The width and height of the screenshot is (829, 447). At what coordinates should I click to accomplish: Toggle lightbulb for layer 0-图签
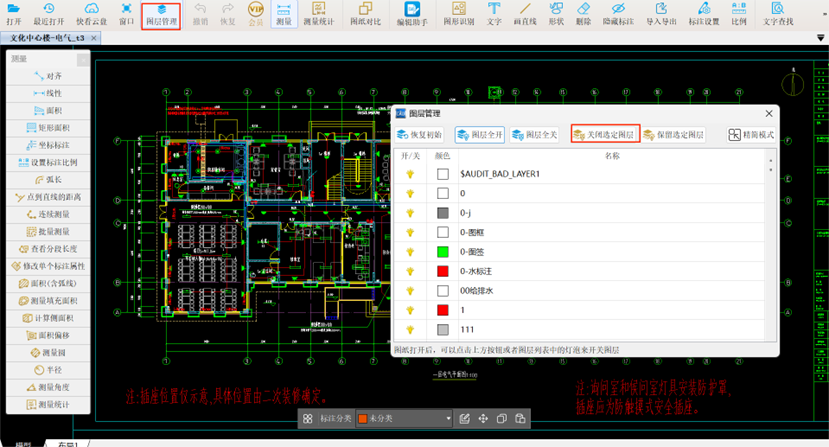tap(410, 252)
